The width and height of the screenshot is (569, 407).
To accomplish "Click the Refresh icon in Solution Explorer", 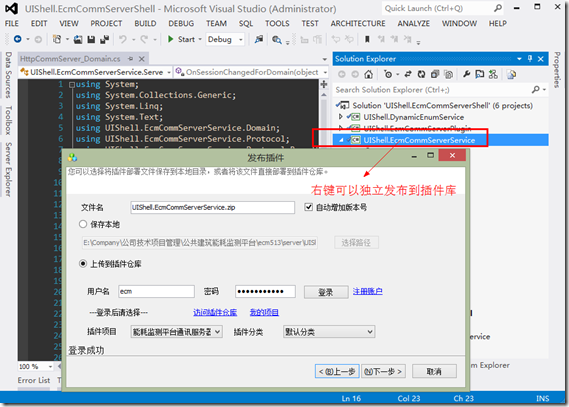I will pos(421,74).
